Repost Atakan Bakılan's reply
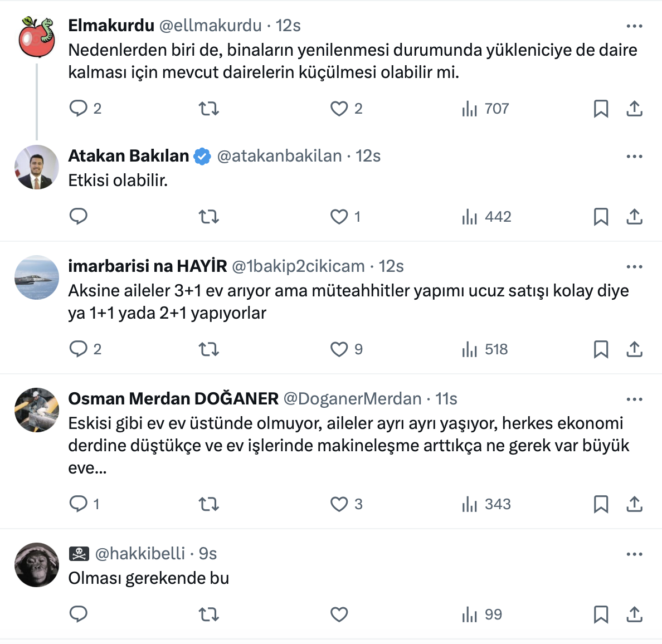This screenshot has width=662, height=644. click(x=209, y=217)
